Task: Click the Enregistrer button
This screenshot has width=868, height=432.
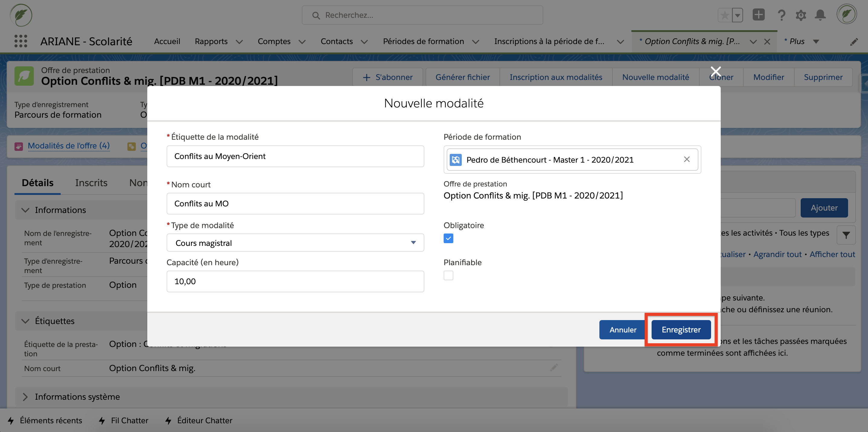Action: [x=681, y=330]
